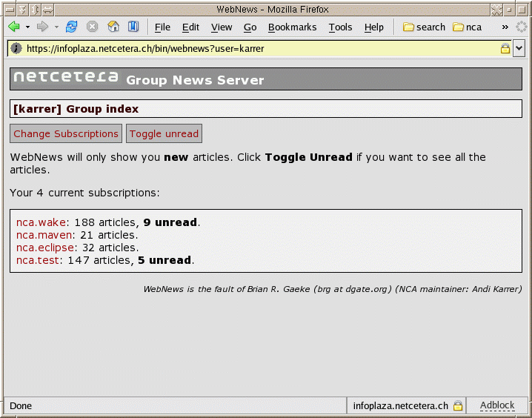This screenshot has width=532, height=418.
Task: Click the padlock icon in the address bar
Action: click(505, 48)
